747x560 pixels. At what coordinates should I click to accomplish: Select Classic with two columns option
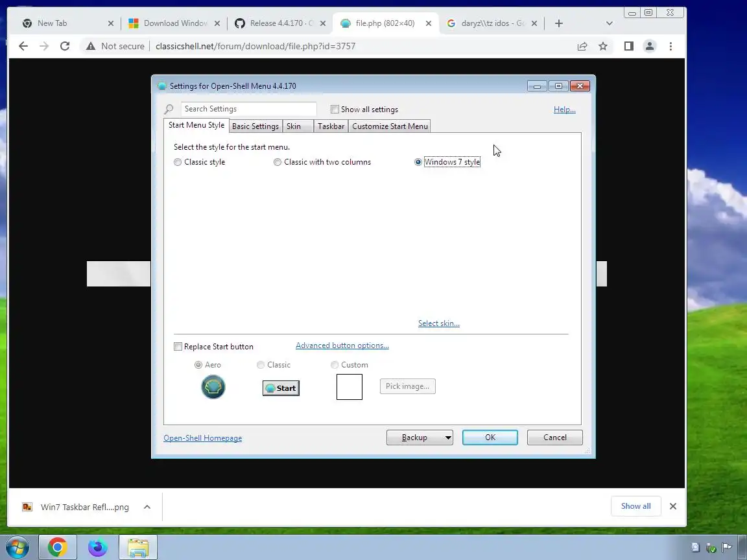pyautogui.click(x=278, y=163)
